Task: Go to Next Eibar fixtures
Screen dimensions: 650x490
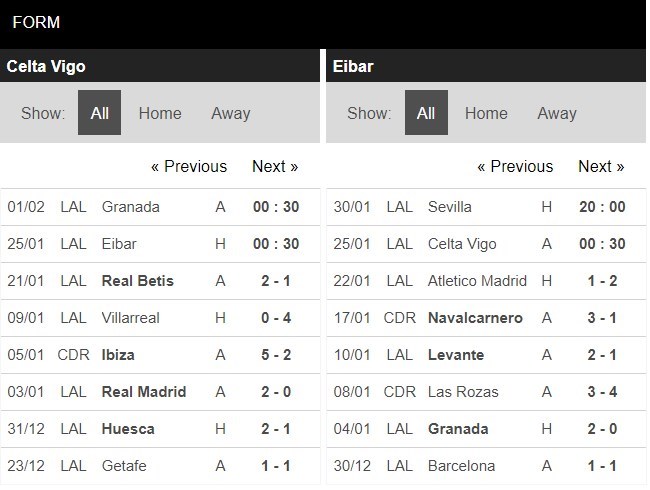Action: coord(601,167)
